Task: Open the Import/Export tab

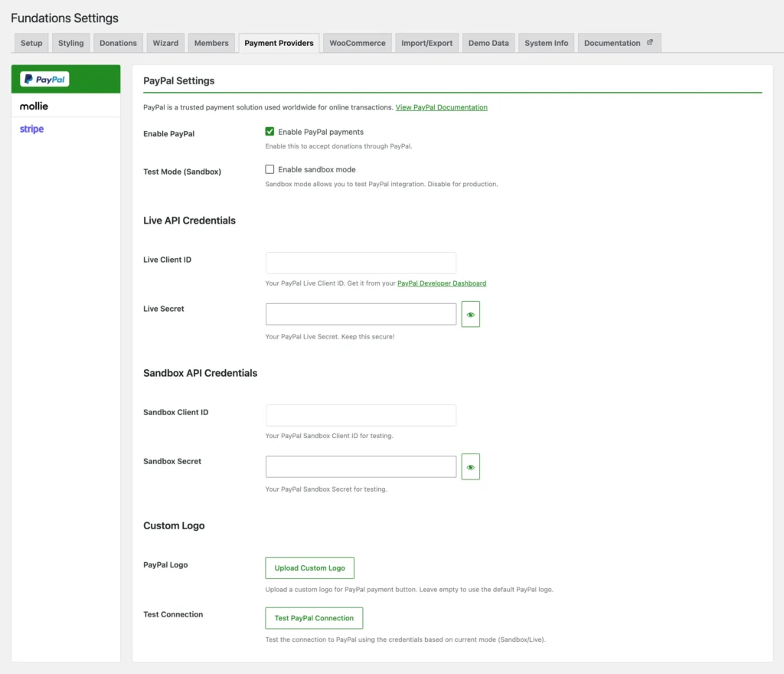Action: pos(427,43)
